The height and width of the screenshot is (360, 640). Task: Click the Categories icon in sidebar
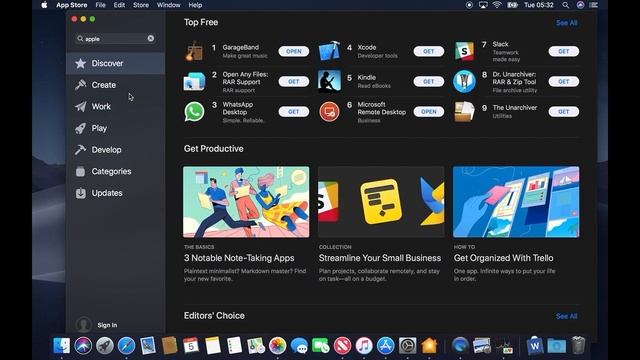coord(80,171)
